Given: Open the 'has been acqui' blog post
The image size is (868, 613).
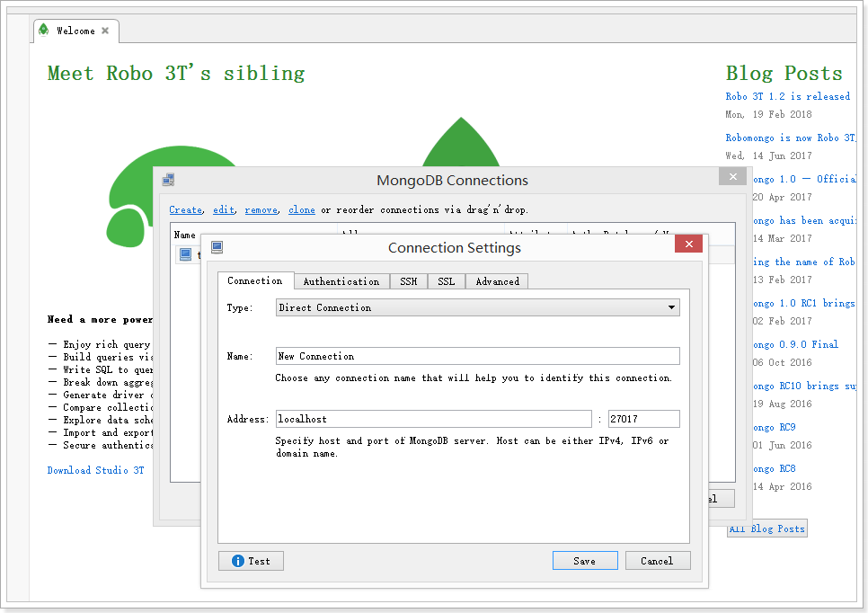Looking at the screenshot, I should pos(804,220).
